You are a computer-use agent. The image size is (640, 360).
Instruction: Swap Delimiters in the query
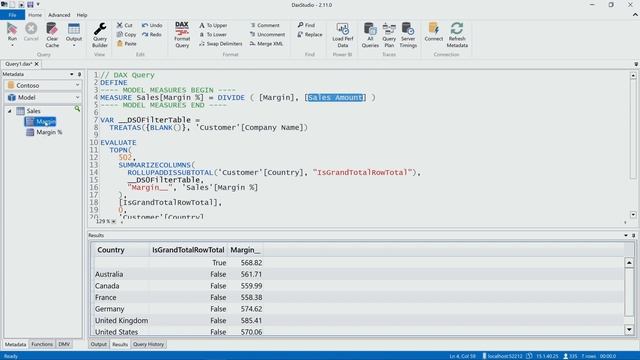tap(220, 44)
